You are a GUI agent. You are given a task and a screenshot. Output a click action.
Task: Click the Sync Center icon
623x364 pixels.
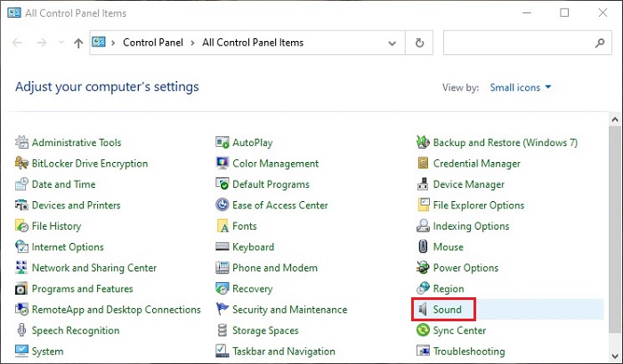[423, 330]
